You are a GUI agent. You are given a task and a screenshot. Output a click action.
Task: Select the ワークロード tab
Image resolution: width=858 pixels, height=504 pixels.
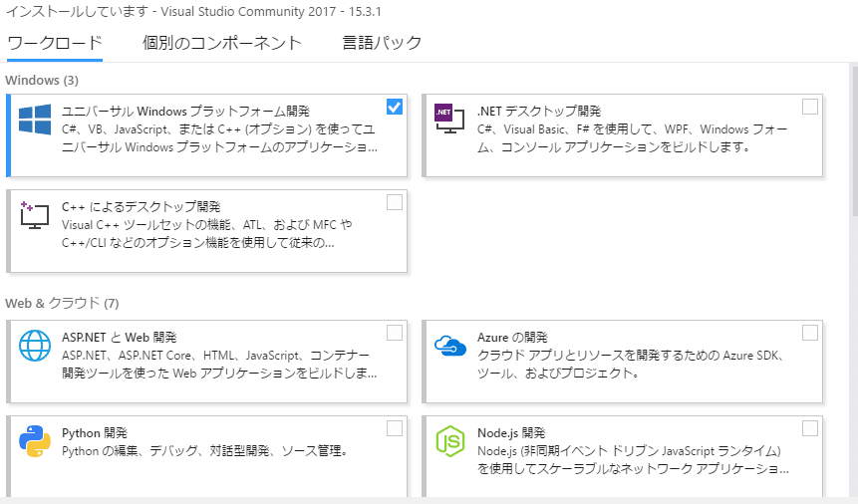tap(55, 43)
